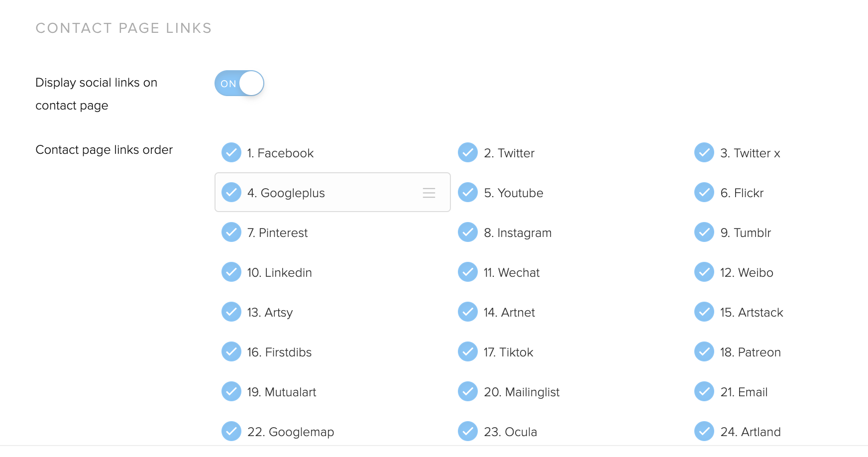
Task: Select the 20. Mailinglist entry
Action: [522, 392]
